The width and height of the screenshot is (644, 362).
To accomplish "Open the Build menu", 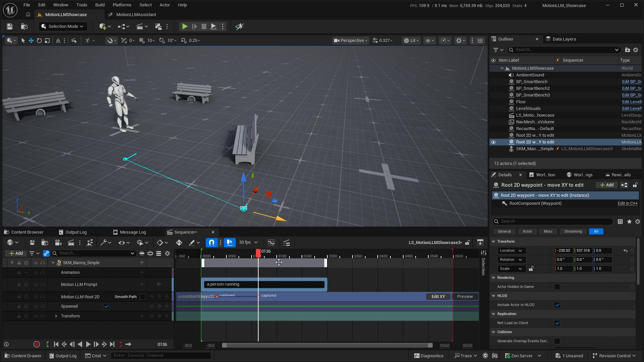I will (x=100, y=5).
